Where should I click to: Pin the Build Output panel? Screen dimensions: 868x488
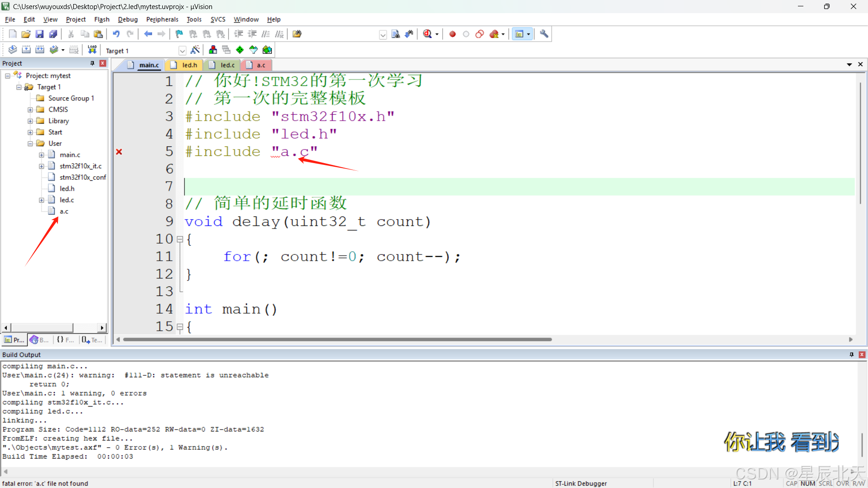pyautogui.click(x=851, y=355)
